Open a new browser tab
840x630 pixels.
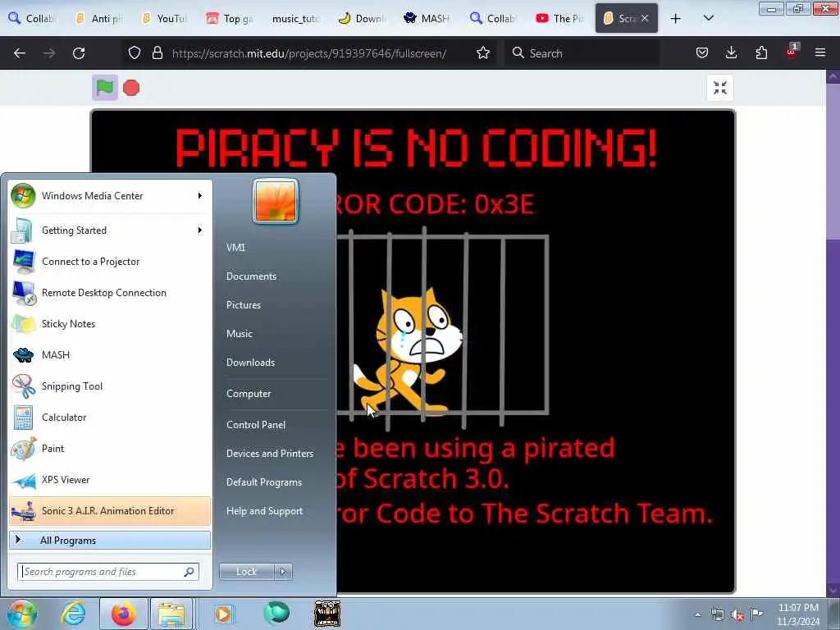676,19
